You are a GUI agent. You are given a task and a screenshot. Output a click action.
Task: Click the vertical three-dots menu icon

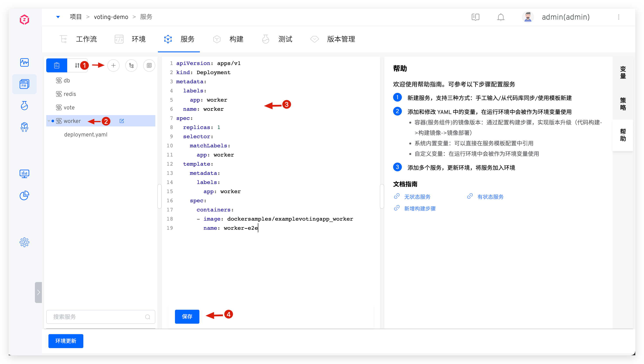(619, 17)
